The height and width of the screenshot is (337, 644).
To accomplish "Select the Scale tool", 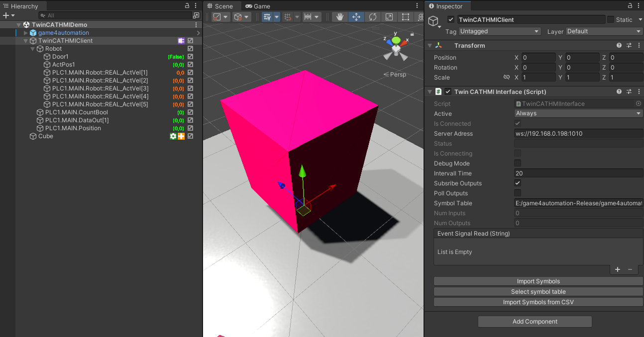I will [389, 17].
